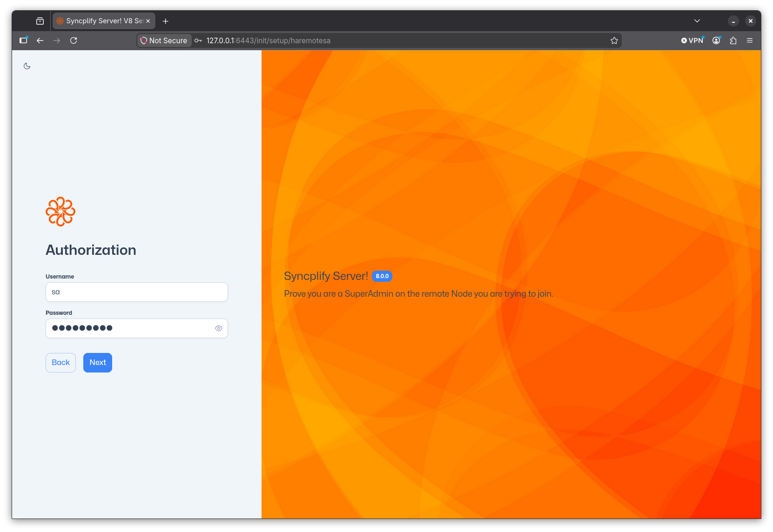Open the browser hamburger menu
The height and width of the screenshot is (532, 773).
750,40
